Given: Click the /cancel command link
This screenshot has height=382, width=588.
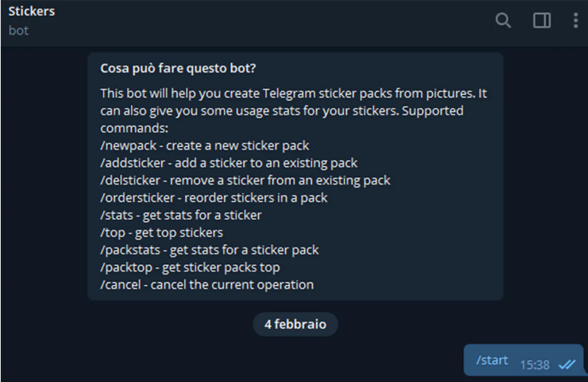Looking at the screenshot, I should point(121,285).
